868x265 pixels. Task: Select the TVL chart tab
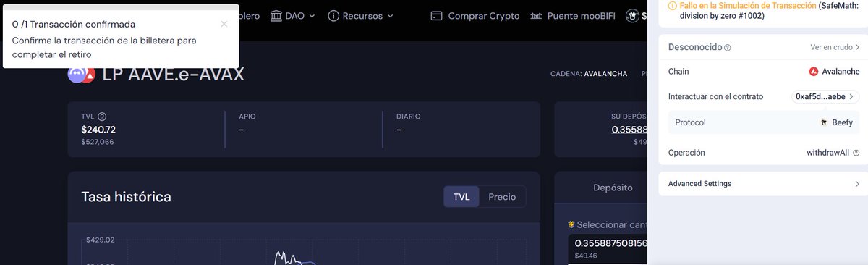[x=461, y=197]
